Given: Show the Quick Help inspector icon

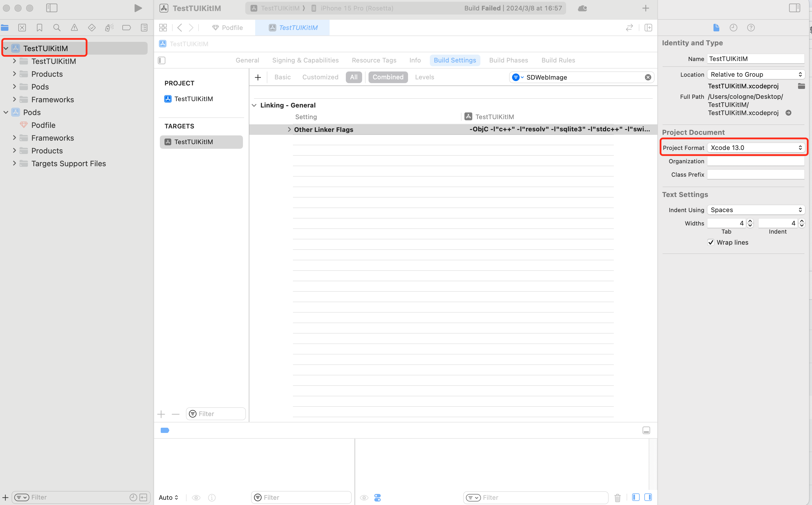Looking at the screenshot, I should [751, 28].
